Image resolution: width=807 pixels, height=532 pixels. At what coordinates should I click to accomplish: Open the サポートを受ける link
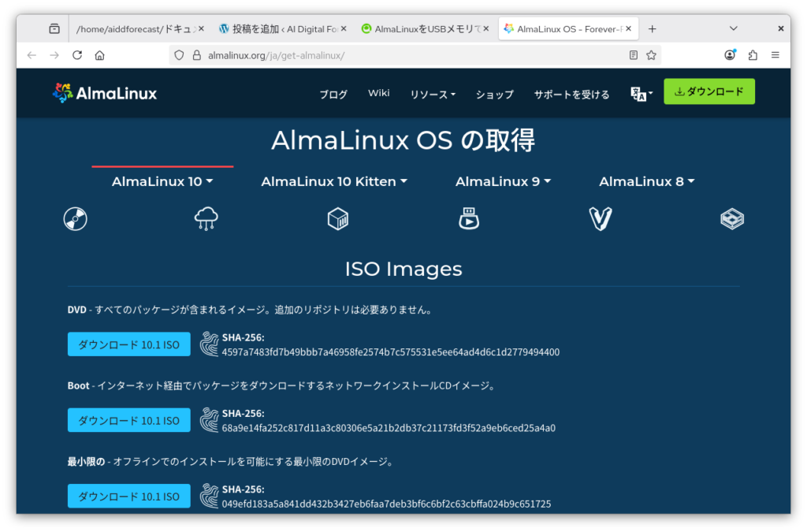tap(571, 94)
